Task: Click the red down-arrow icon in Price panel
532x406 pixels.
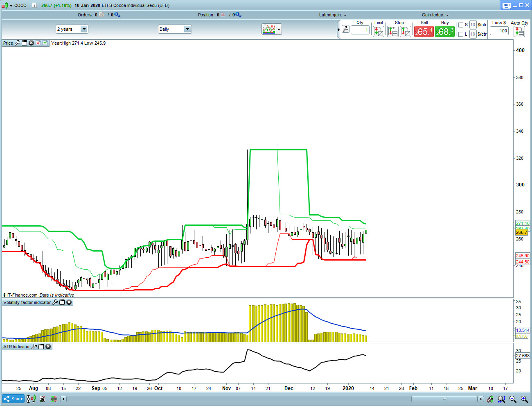Action: point(38,43)
